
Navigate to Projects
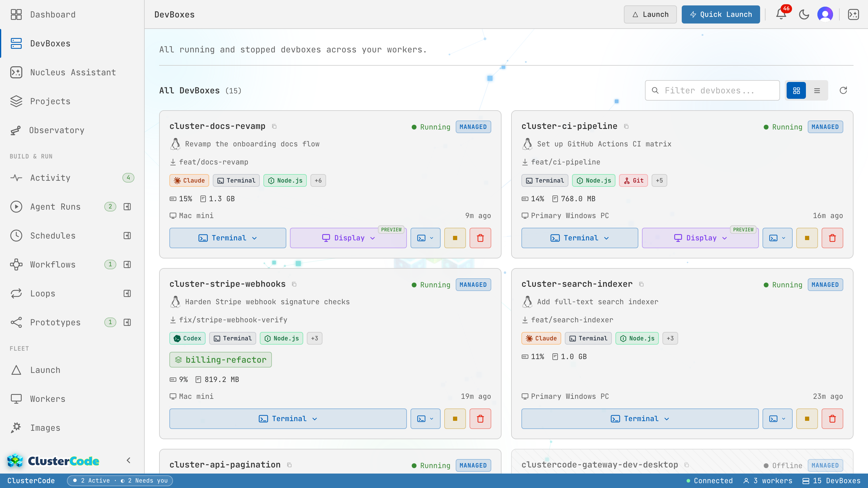tap(72, 102)
